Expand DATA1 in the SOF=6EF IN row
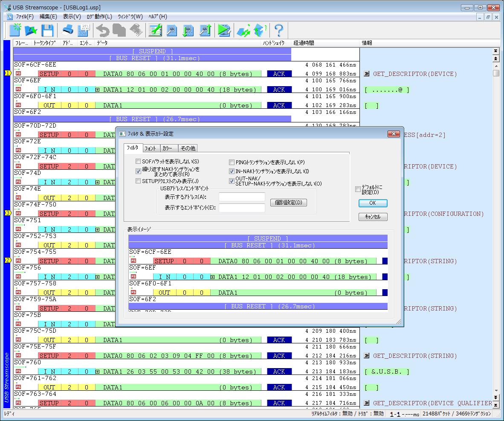Viewport: 504px width, 421px height. 97,90
